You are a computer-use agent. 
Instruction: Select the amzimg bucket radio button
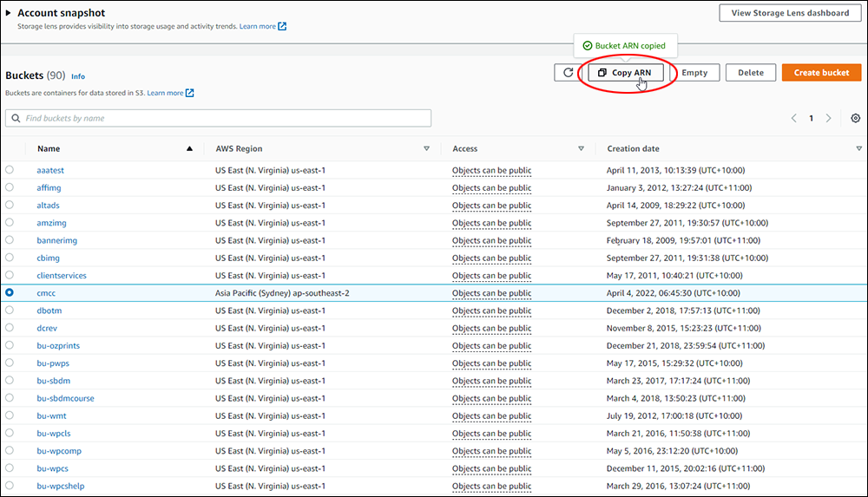pos(10,222)
